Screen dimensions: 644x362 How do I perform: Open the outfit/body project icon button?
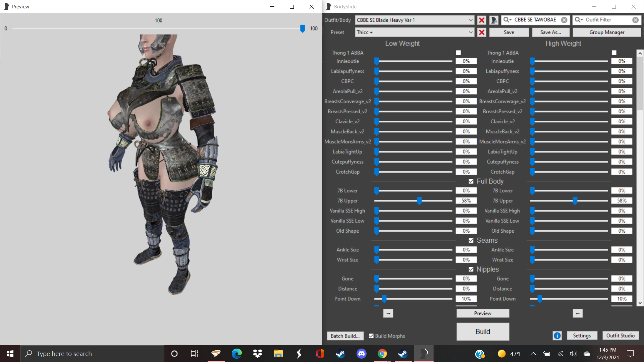(494, 20)
